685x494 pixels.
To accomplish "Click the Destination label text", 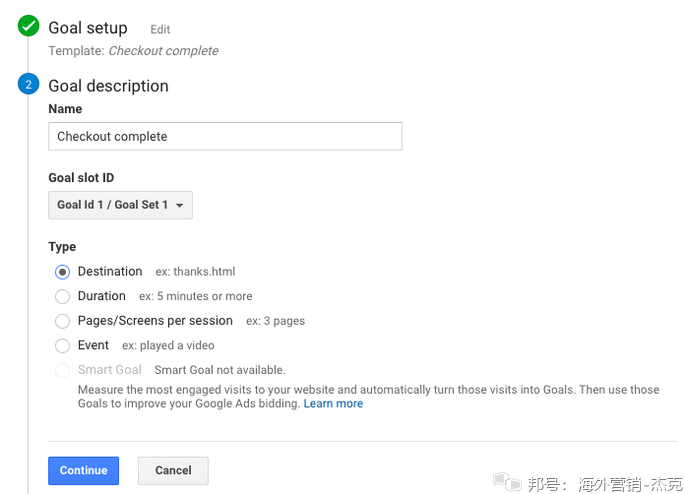I will pos(110,271).
